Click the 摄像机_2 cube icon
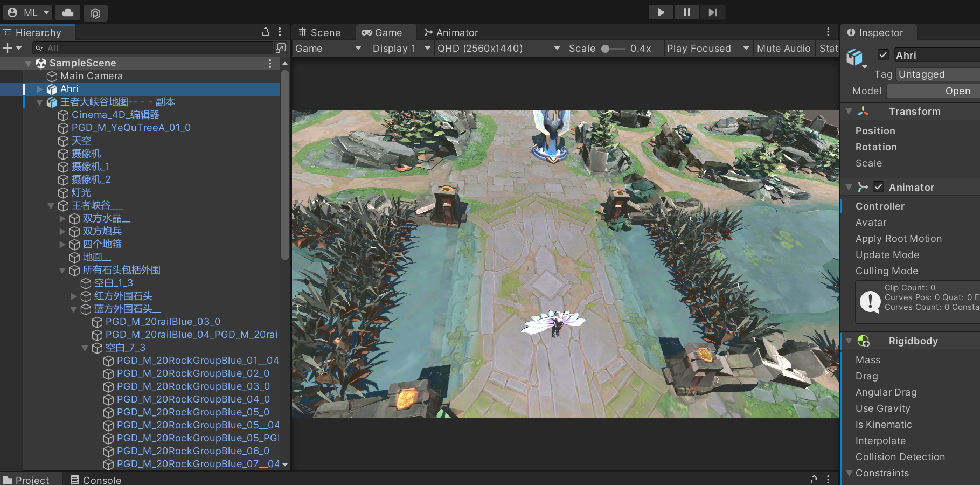The image size is (980, 485). (63, 180)
